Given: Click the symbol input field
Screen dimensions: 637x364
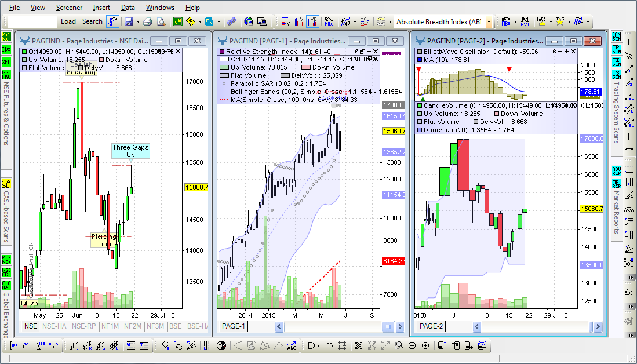Looking at the screenshot, I should point(32,21).
